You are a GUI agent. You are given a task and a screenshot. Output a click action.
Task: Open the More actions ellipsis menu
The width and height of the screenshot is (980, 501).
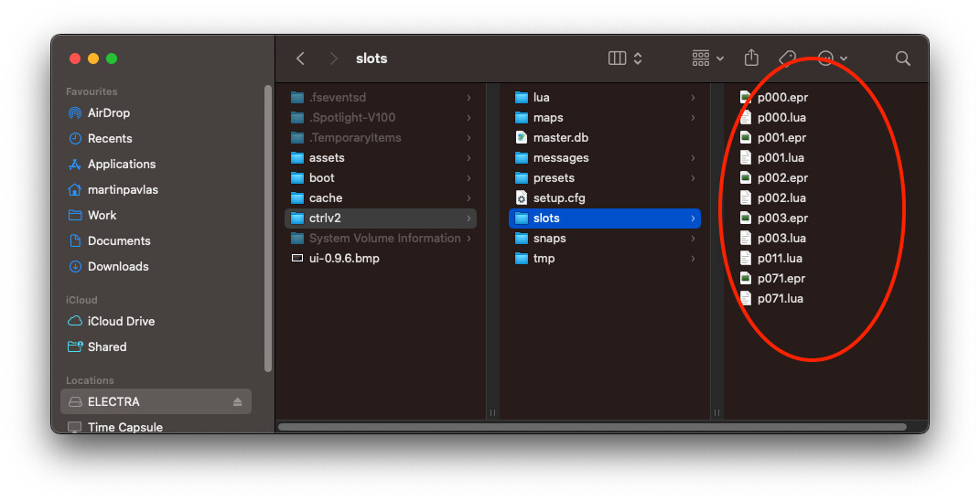point(833,59)
